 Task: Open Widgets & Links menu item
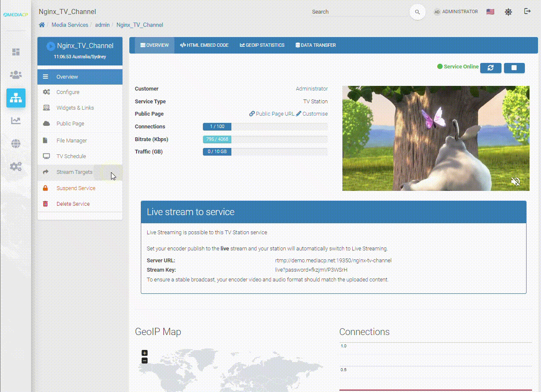80,108
